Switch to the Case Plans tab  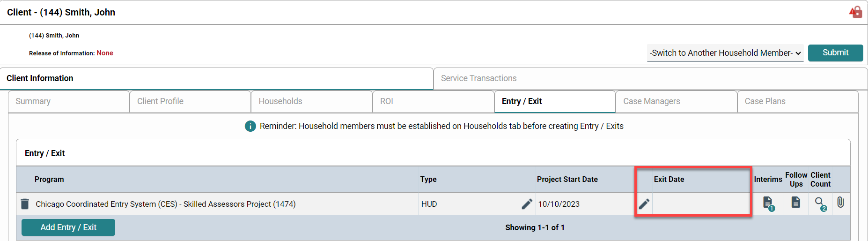(765, 101)
